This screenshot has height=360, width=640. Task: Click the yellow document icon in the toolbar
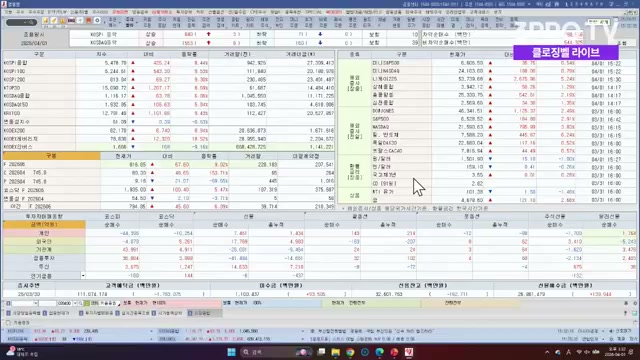[x=45, y=21]
